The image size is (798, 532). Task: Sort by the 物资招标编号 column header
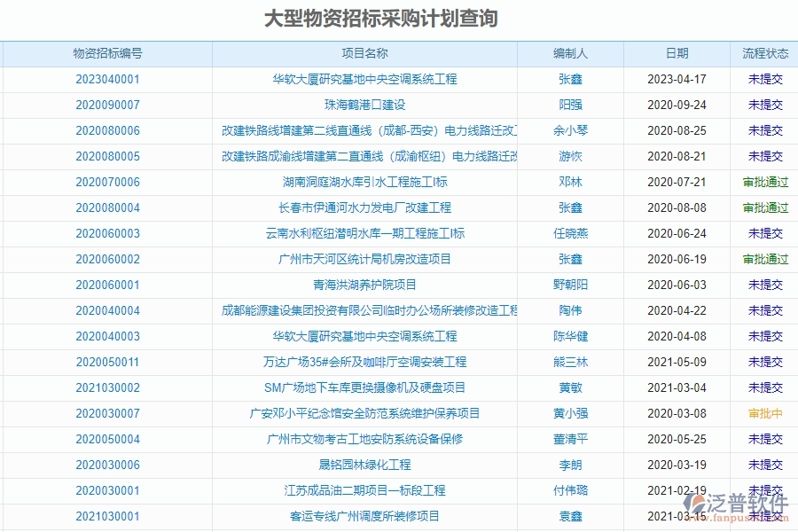coord(108,53)
